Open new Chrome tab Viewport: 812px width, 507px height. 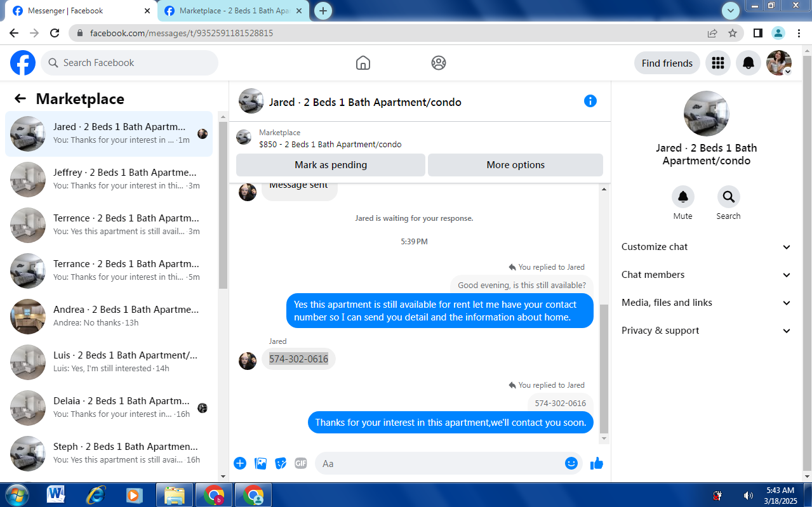(323, 11)
